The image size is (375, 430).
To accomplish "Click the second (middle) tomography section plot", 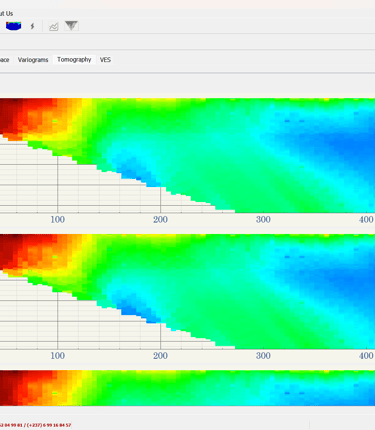I will [x=187, y=291].
